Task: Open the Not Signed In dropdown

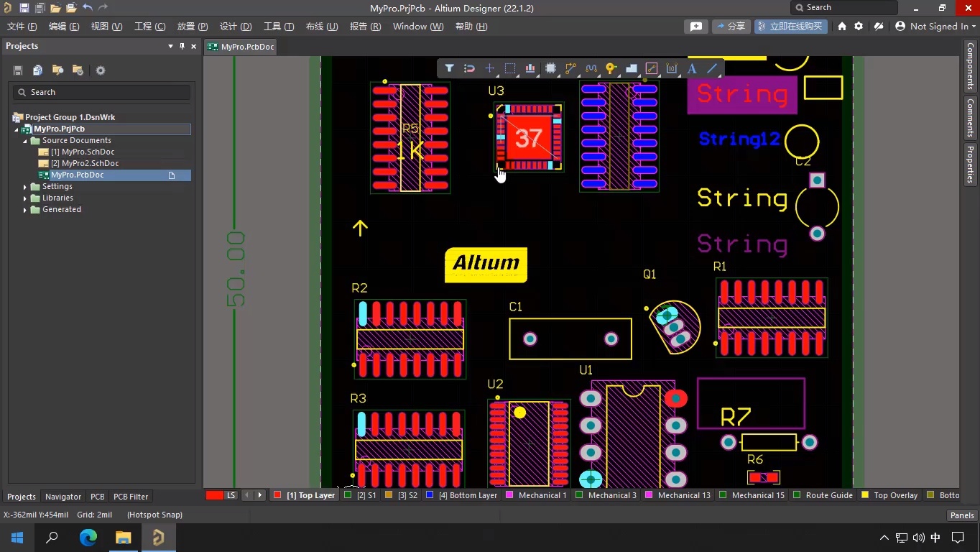Action: [x=935, y=26]
